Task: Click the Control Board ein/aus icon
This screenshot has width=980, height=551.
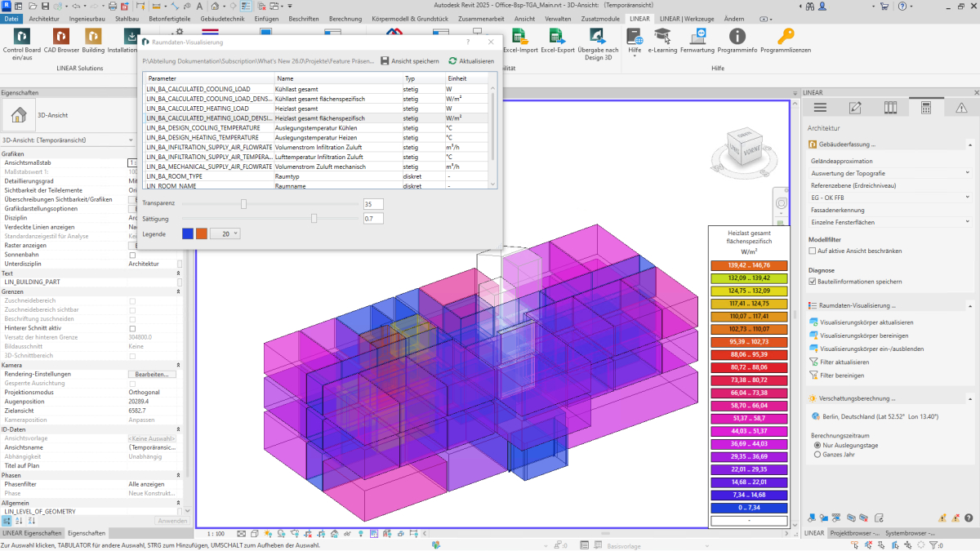Action: (x=21, y=38)
